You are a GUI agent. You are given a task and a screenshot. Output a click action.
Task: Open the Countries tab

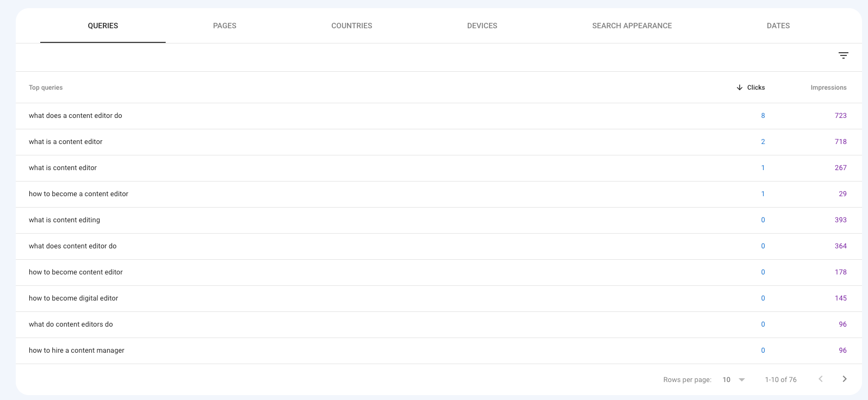coord(352,26)
